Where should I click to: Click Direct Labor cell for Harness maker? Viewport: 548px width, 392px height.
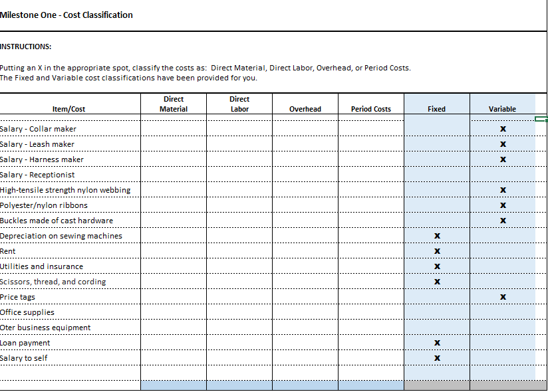pyautogui.click(x=239, y=159)
